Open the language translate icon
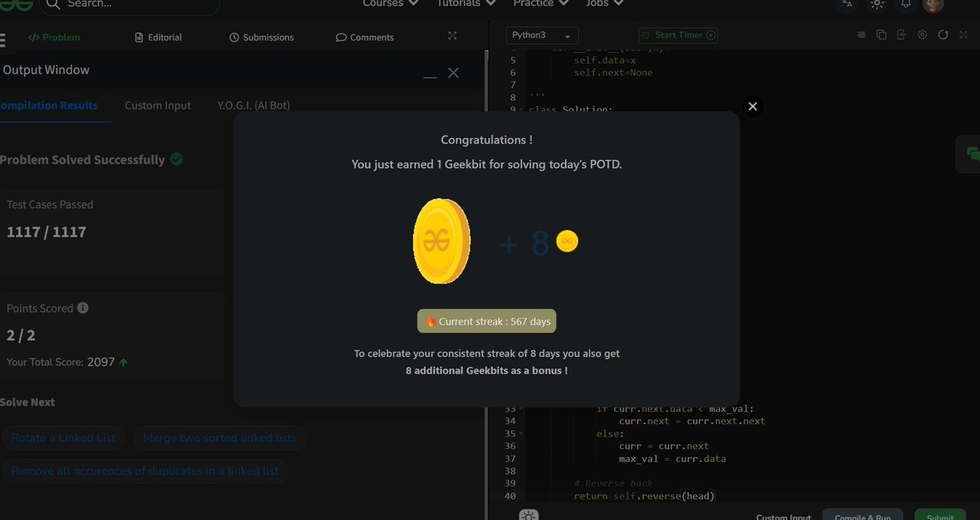The height and width of the screenshot is (520, 980). pos(848,4)
